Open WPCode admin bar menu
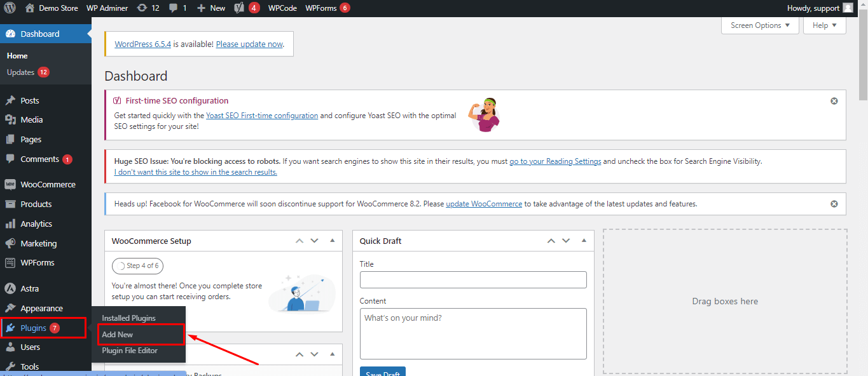Image resolution: width=868 pixels, height=376 pixels. (x=282, y=8)
